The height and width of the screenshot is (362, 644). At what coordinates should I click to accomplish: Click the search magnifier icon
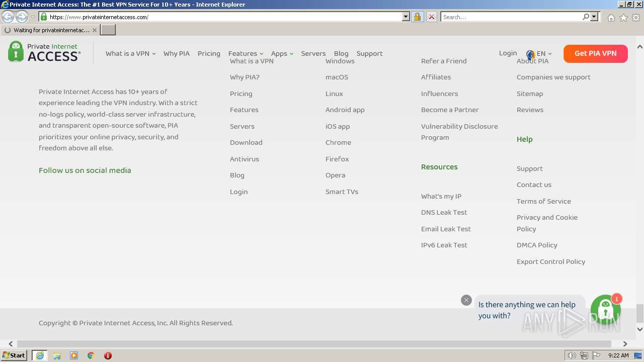[586, 17]
